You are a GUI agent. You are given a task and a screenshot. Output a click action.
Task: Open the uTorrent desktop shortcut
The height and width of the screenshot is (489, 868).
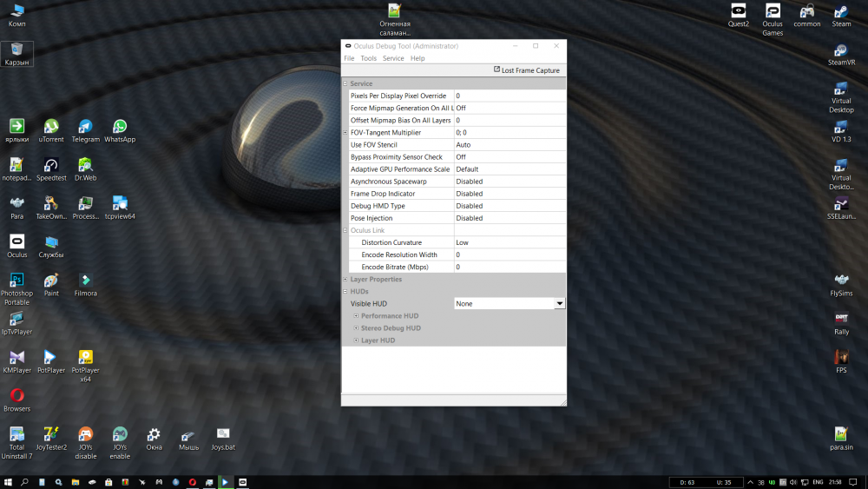(x=51, y=127)
